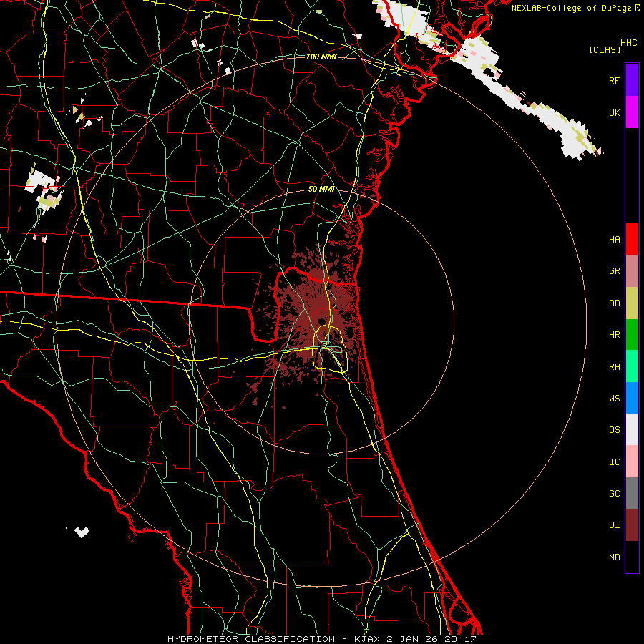Click the white chevron echo in the Gulf
644x644 pixels.
[82, 532]
